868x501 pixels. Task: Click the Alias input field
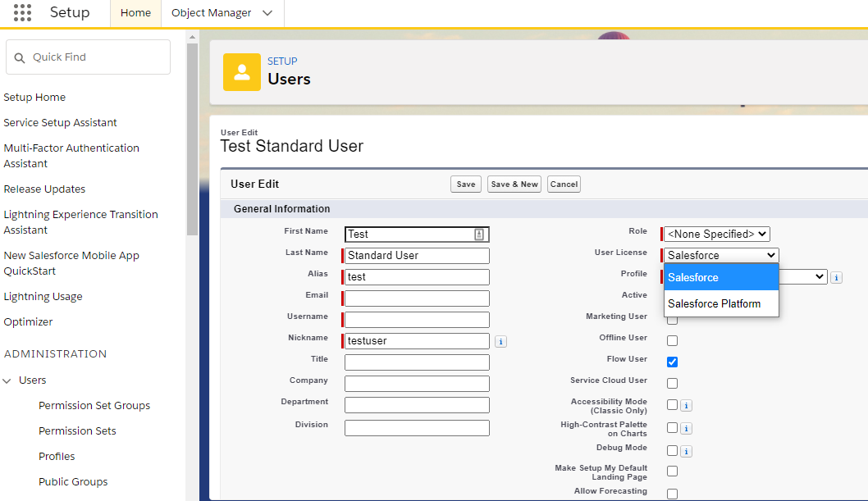tap(417, 277)
